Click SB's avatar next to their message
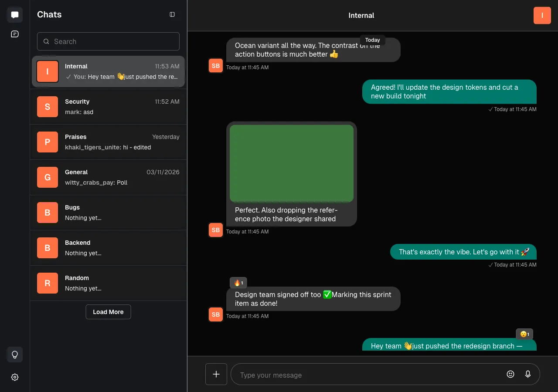This screenshot has height=392, width=558. [x=215, y=230]
